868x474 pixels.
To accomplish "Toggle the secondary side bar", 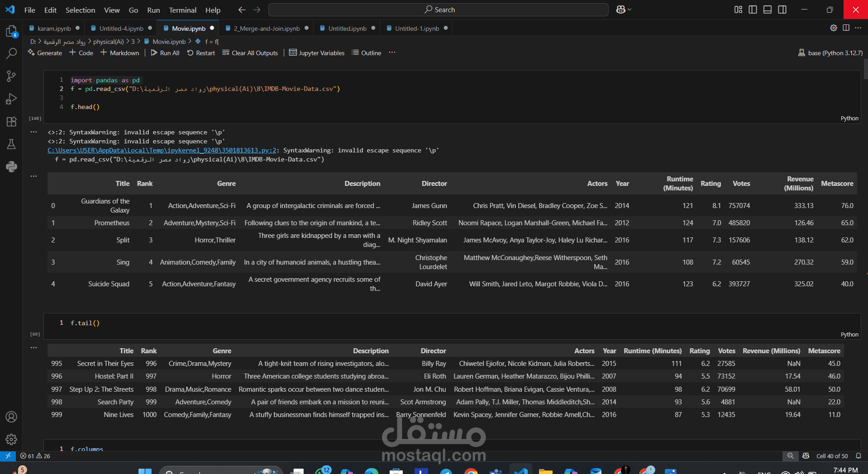I will click(x=782, y=9).
